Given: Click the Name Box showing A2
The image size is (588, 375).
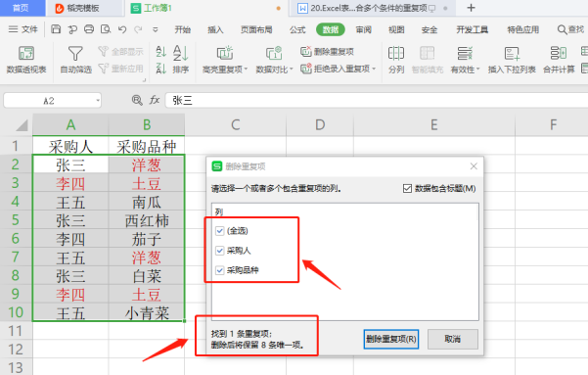Looking at the screenshot, I should (52, 100).
